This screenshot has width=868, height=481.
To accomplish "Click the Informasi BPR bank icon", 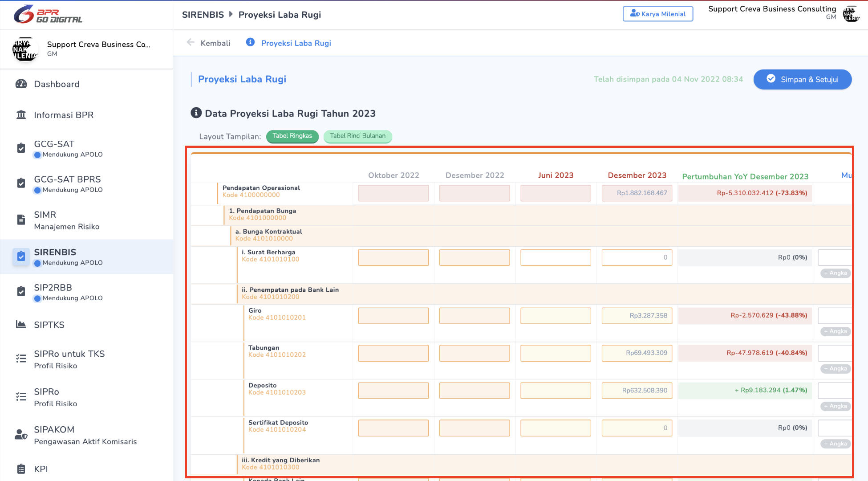I will (21, 115).
